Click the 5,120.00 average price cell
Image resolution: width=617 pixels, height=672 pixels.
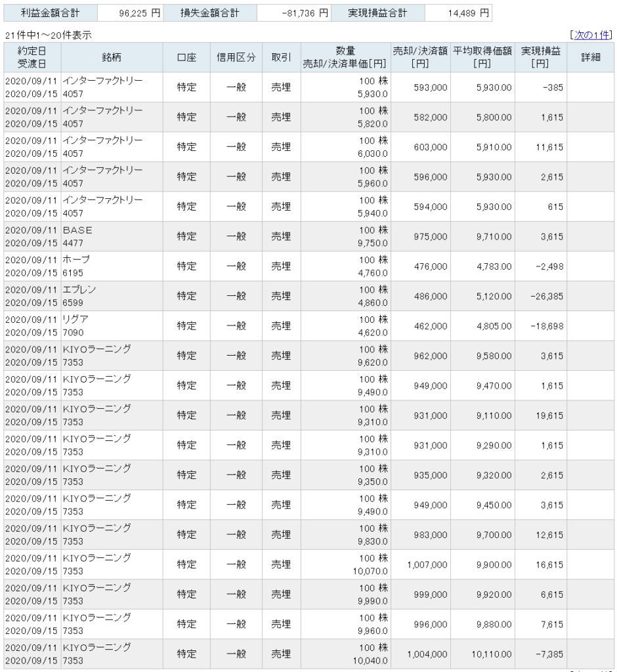[482, 296]
